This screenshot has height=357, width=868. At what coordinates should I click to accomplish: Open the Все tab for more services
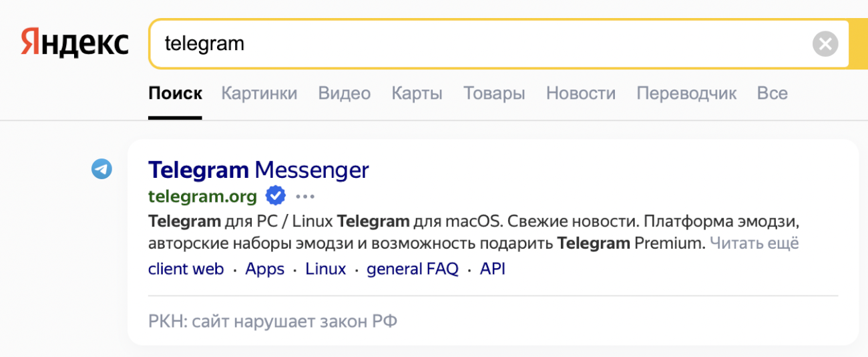coord(772,93)
